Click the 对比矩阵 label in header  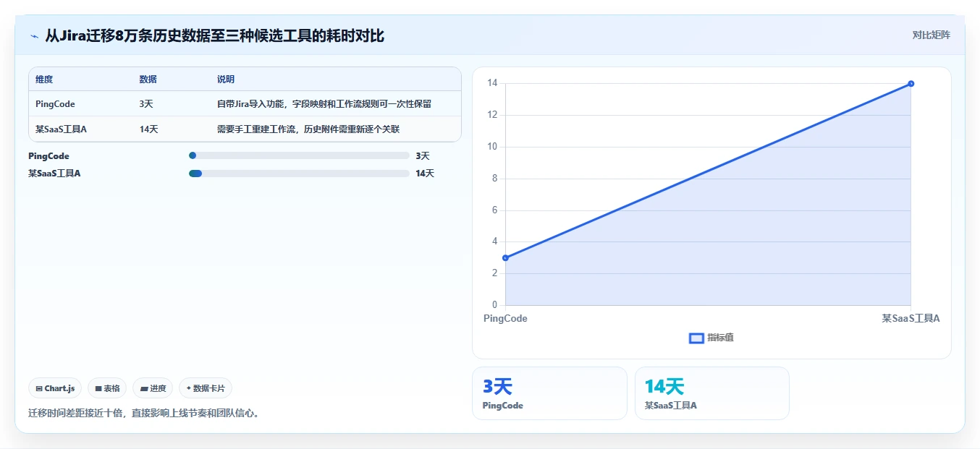pos(932,35)
